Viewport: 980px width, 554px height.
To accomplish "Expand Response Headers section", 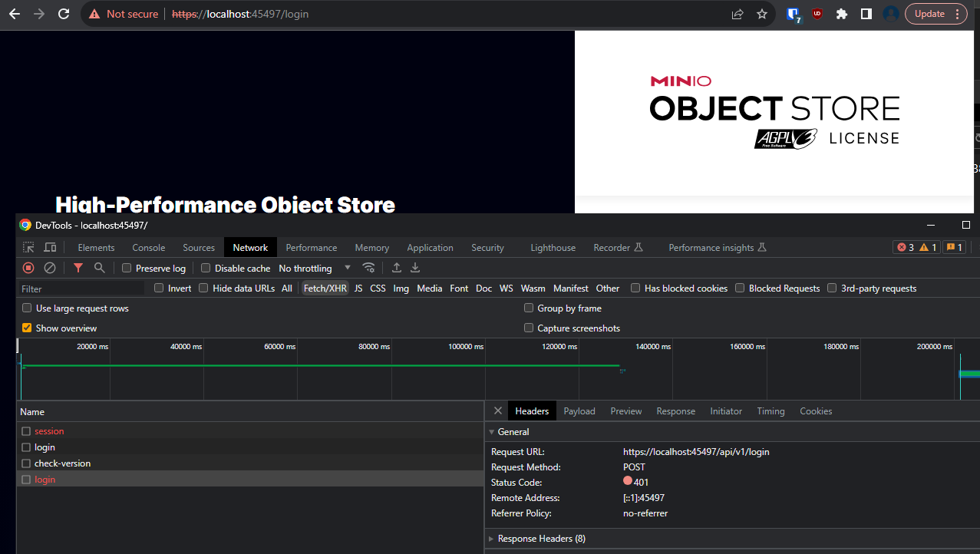I will point(539,538).
